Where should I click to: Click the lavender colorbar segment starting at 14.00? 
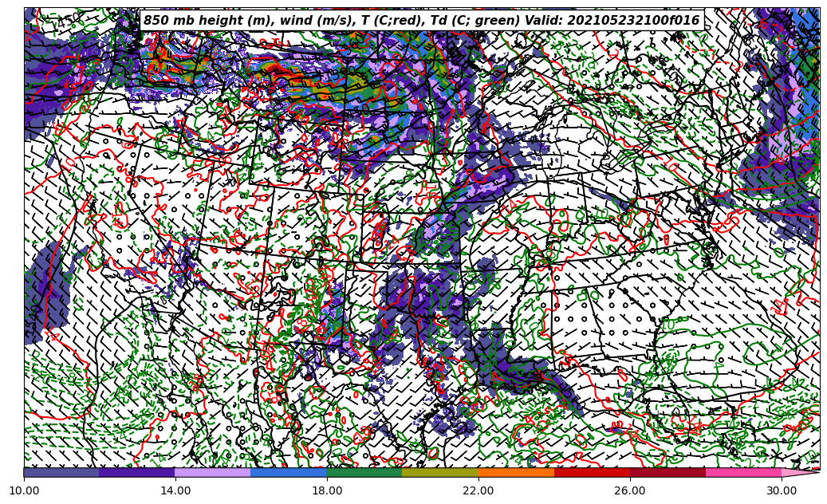tap(213, 472)
